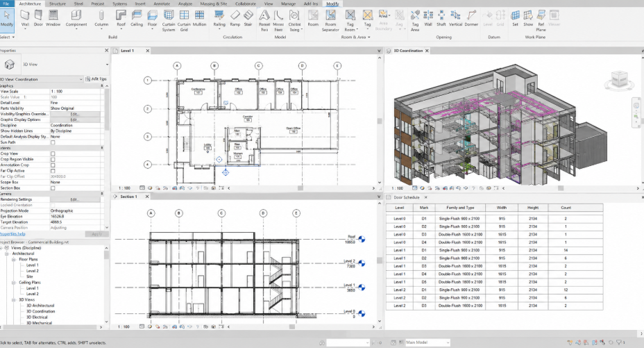Activate the Section 1 view tab
Screen dimensions: 644x348
click(x=128, y=197)
